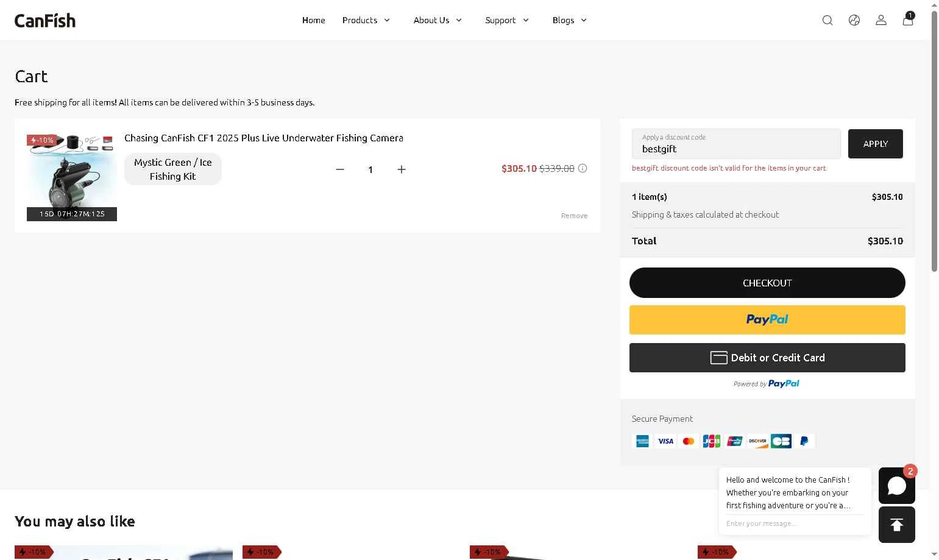939x560 pixels.
Task: Open the globe region selector icon
Action: (x=854, y=20)
